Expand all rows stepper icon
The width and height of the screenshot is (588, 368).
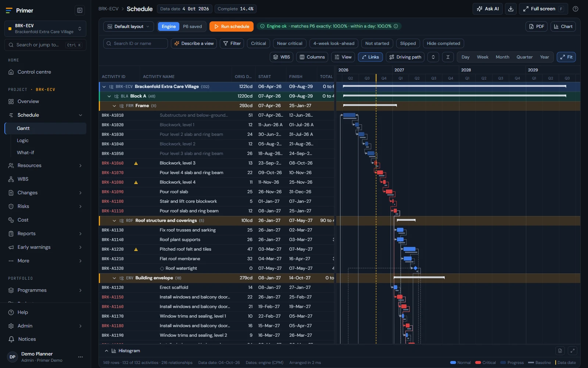(x=433, y=57)
